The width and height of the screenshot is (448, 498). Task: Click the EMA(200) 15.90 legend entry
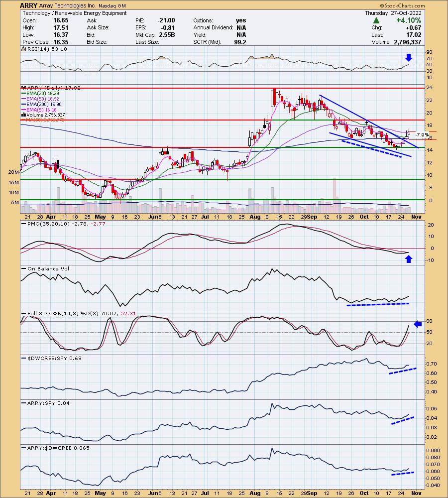[42, 104]
